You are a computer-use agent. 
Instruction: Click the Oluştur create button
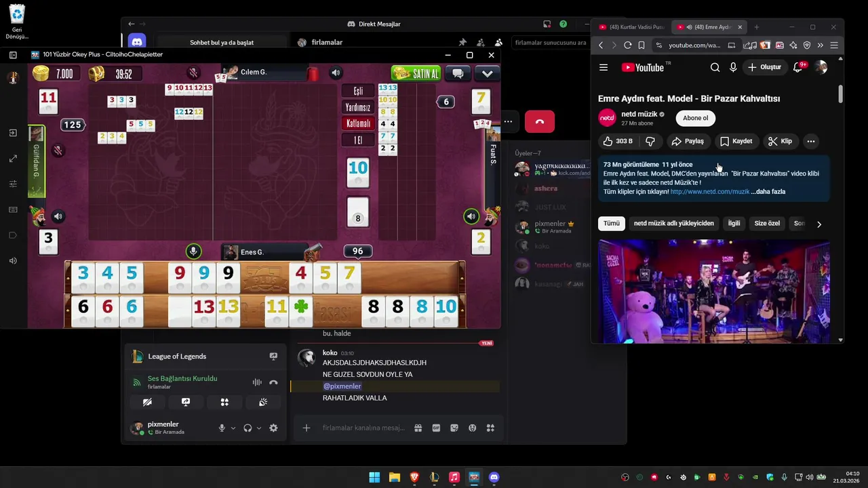click(x=765, y=67)
